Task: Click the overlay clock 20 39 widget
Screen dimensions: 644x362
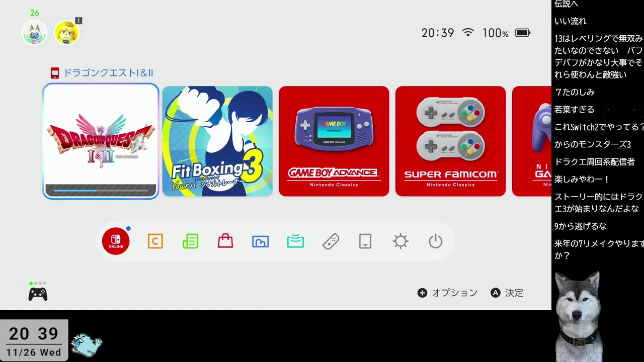Action: [x=34, y=333]
